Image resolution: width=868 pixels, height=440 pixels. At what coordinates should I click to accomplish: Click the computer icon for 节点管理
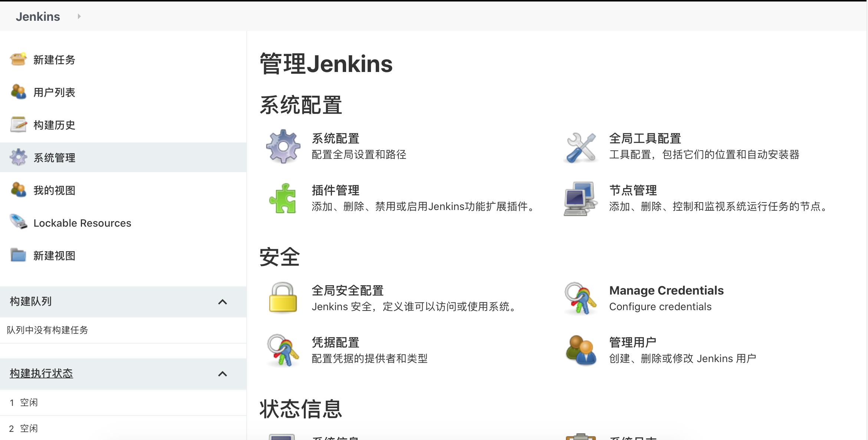pyautogui.click(x=581, y=199)
